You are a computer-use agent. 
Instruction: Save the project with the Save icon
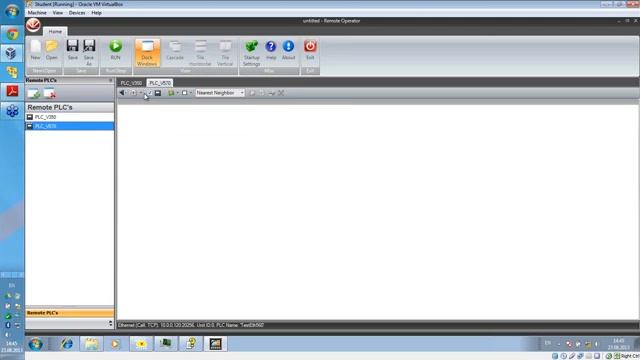click(x=73, y=51)
